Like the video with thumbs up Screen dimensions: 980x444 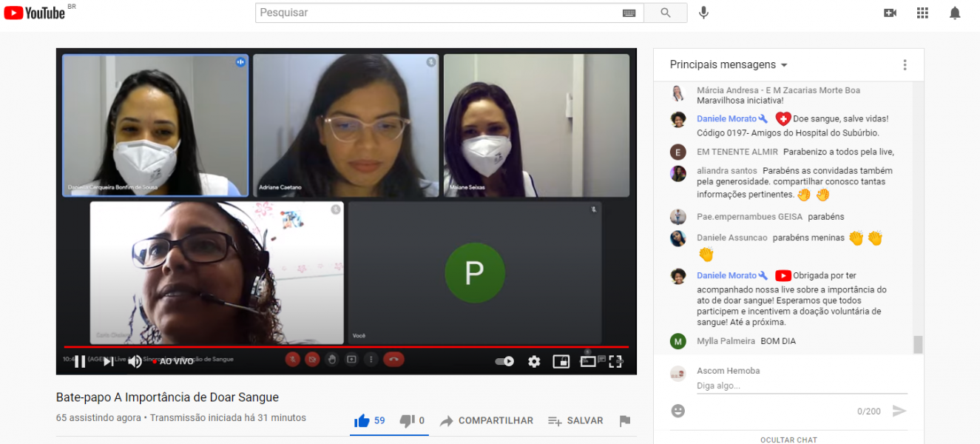[x=362, y=420]
